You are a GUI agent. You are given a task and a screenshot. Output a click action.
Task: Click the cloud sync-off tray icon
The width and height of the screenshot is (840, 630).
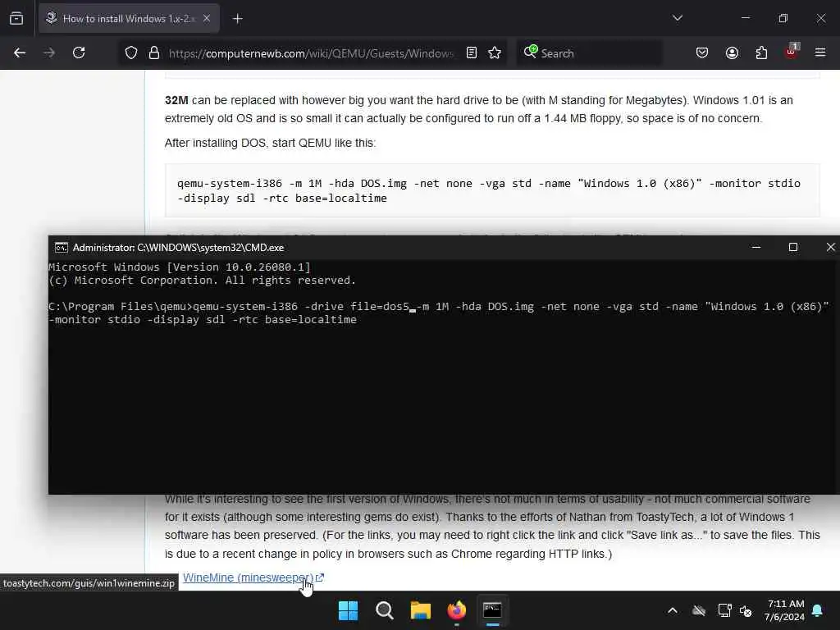point(699,610)
